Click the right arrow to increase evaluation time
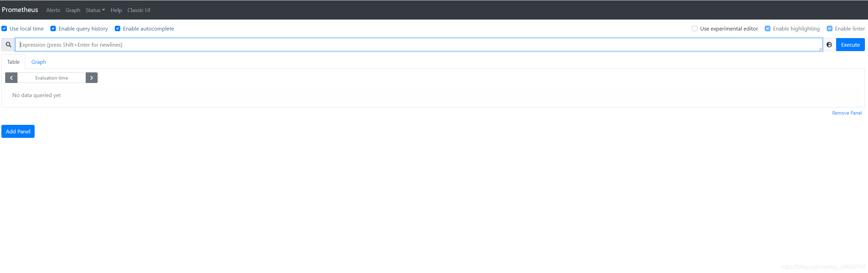This screenshot has width=868, height=273. coord(91,78)
